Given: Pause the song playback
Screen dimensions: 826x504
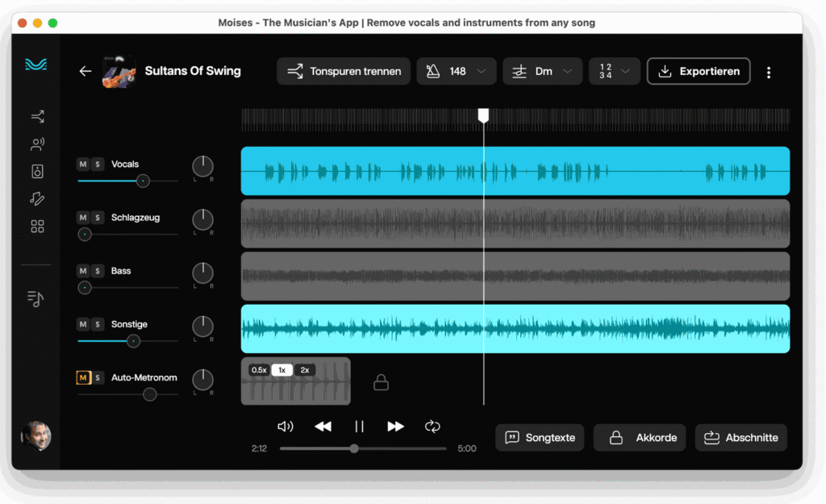Looking at the screenshot, I should (359, 427).
